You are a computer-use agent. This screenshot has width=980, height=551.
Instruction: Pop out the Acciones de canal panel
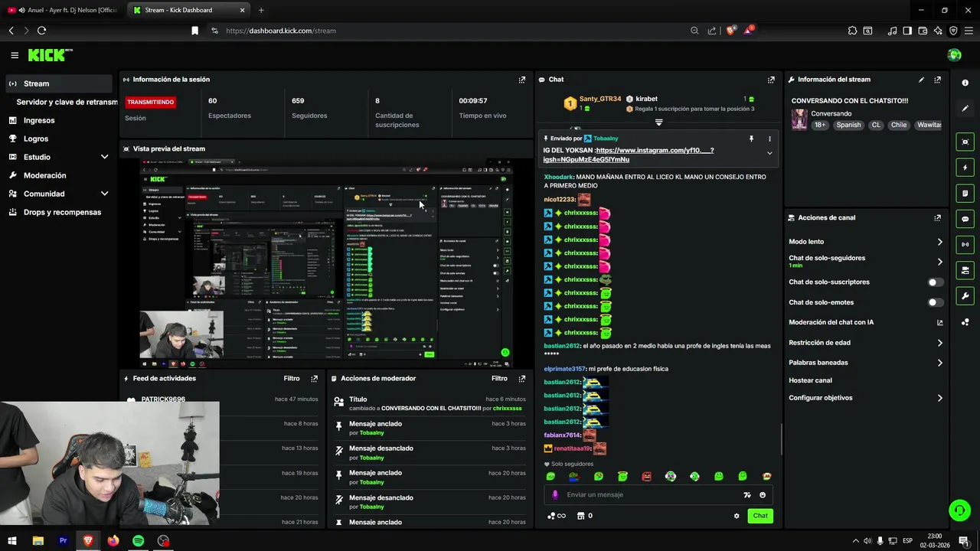click(937, 218)
